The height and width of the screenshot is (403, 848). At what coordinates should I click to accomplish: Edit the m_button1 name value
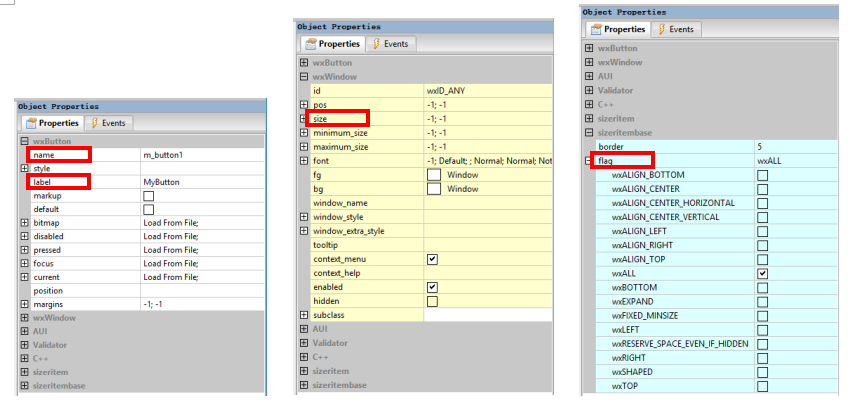(x=200, y=155)
